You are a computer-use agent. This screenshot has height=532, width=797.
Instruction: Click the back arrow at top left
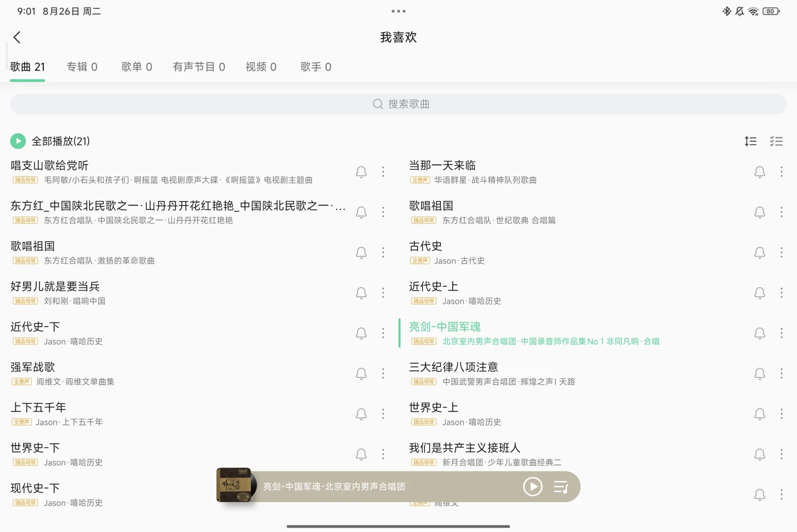pyautogui.click(x=17, y=37)
